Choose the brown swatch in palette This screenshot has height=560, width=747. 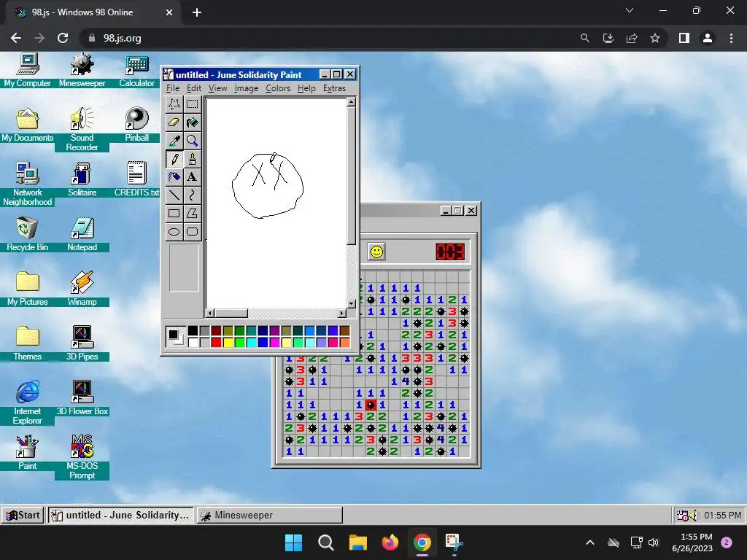point(344,330)
